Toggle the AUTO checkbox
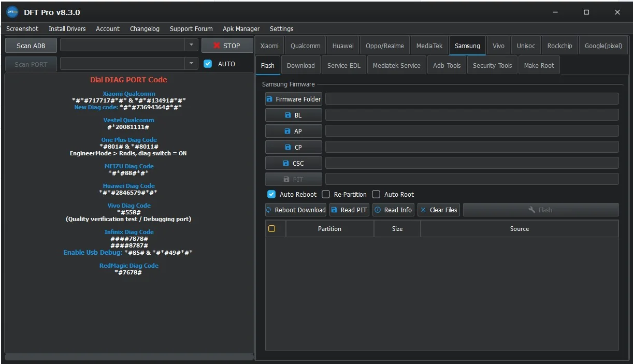 208,64
